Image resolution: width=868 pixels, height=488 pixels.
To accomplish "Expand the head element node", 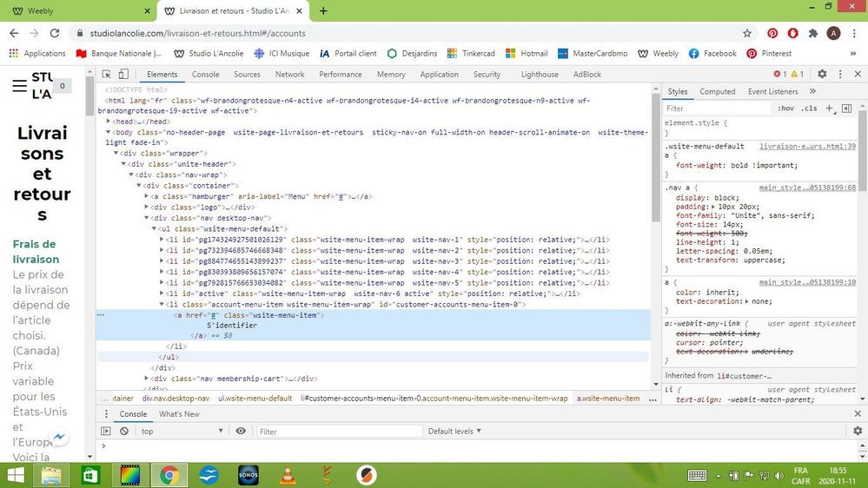I will click(x=109, y=122).
